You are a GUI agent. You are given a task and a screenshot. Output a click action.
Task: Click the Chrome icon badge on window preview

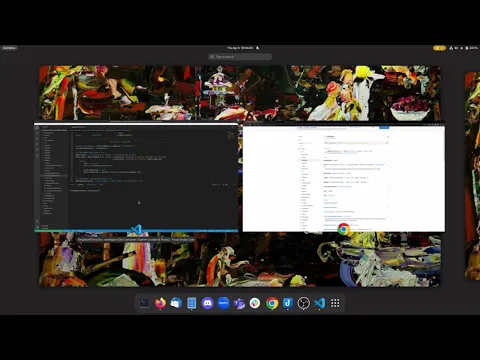344,229
